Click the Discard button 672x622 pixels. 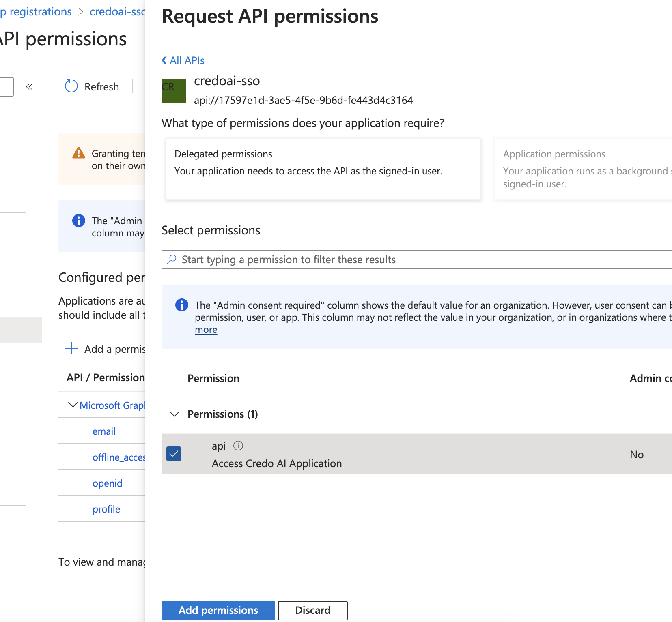point(313,610)
